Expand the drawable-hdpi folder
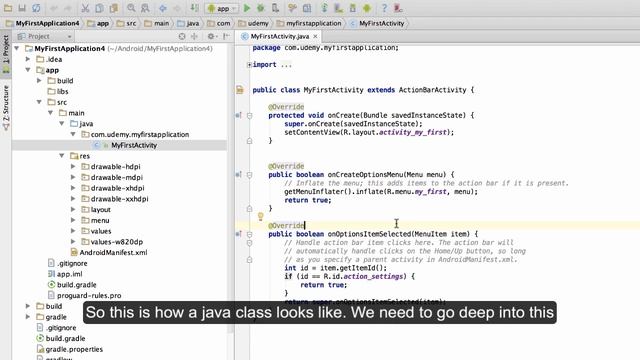Image resolution: width=640 pixels, height=360 pixels. (73, 167)
